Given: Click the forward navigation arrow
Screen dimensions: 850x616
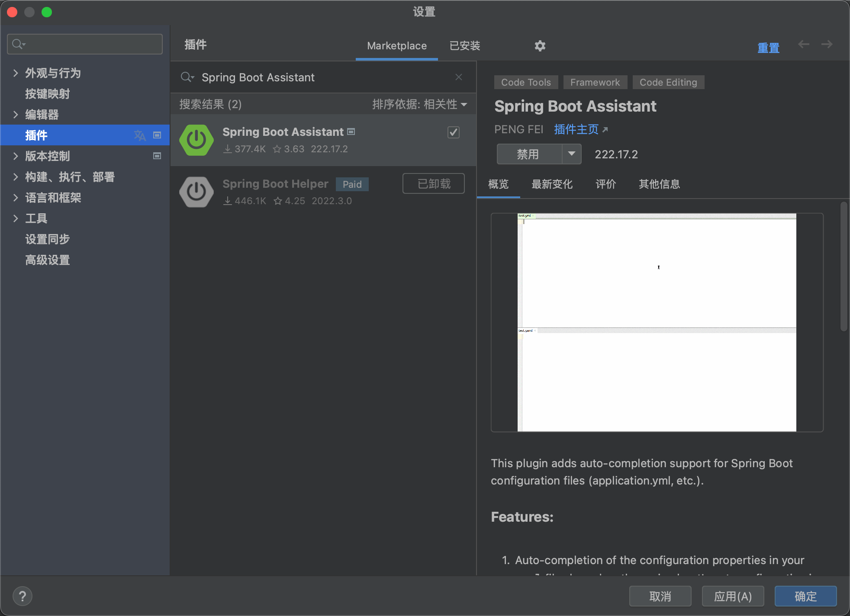Looking at the screenshot, I should 827,45.
